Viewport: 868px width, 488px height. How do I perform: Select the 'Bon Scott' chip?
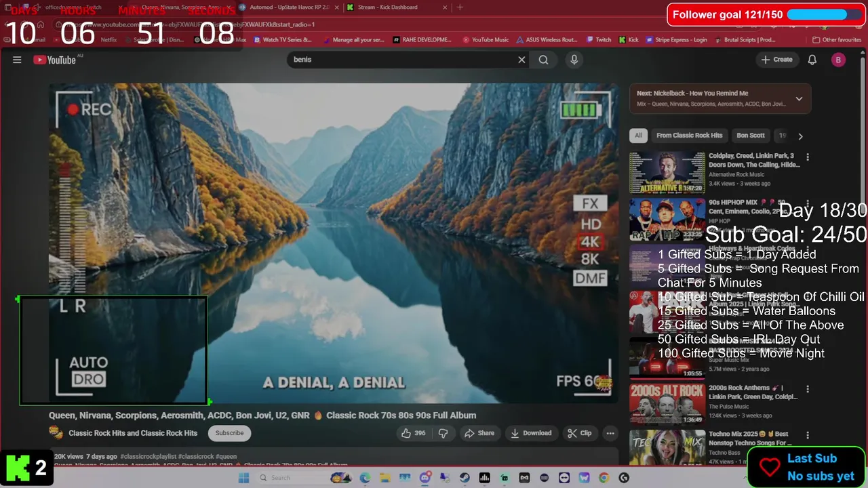pos(751,136)
